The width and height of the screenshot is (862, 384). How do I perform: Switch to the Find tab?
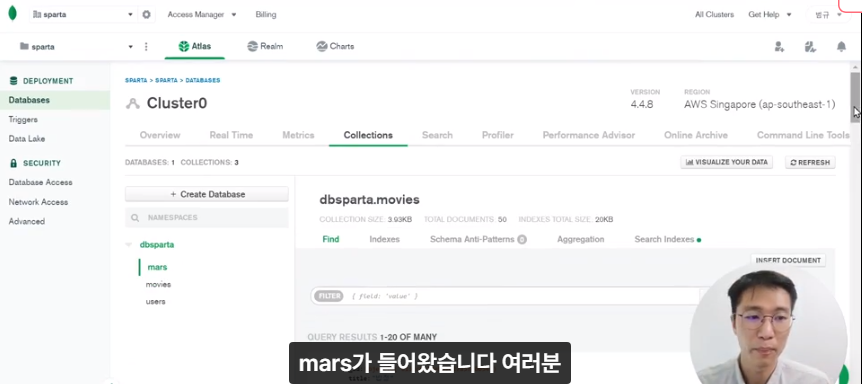[x=330, y=240]
